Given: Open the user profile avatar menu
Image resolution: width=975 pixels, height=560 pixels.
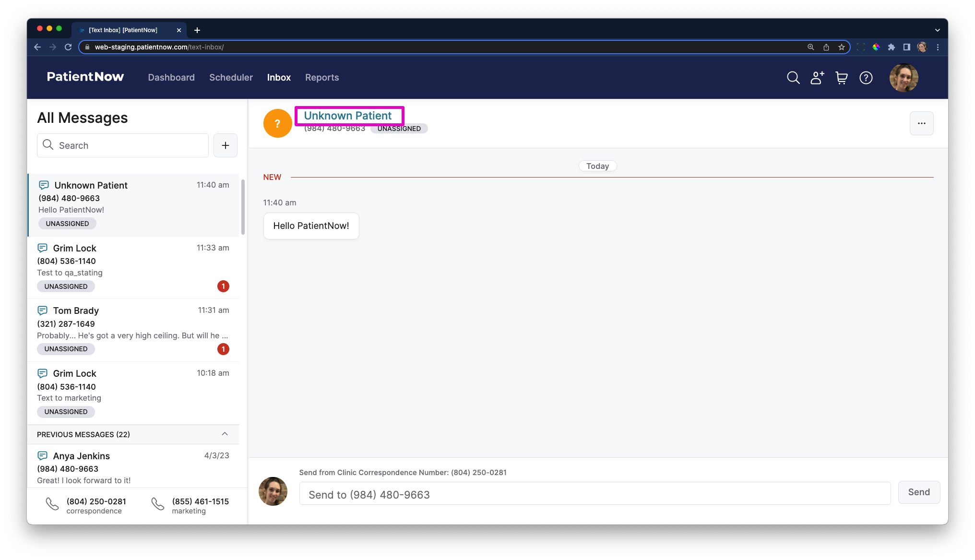Looking at the screenshot, I should [x=904, y=78].
